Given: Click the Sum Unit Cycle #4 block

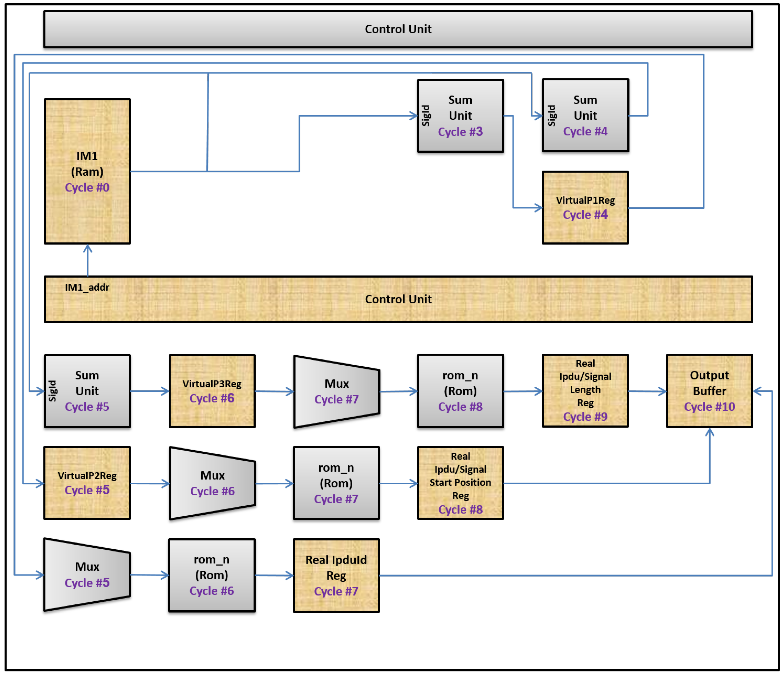Looking at the screenshot, I should point(585,116).
